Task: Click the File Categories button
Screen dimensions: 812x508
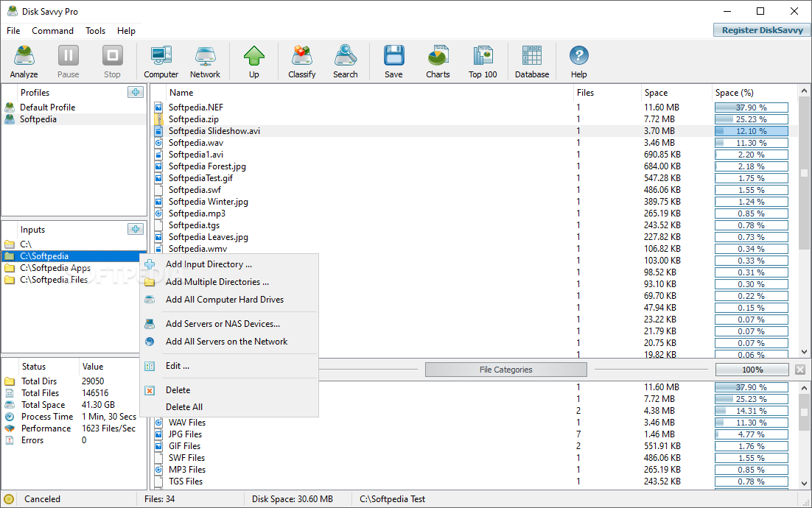Action: 506,370
